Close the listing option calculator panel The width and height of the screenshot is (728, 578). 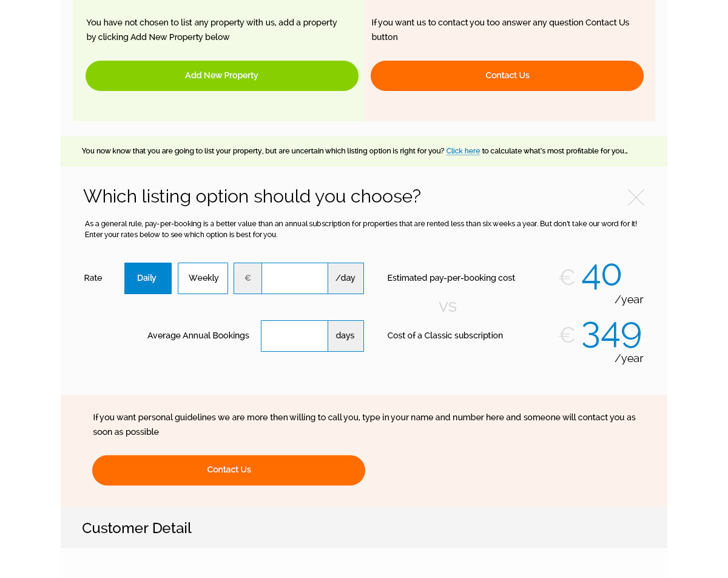[x=636, y=198]
